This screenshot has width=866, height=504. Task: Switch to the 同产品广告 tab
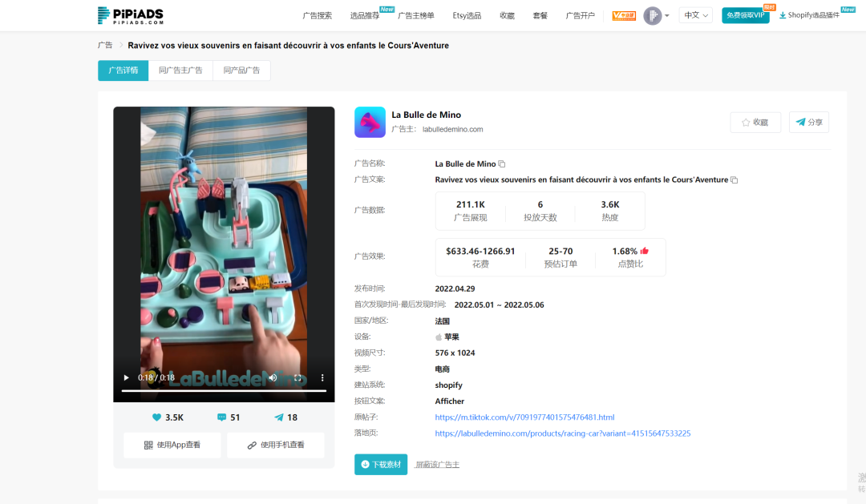tap(241, 71)
